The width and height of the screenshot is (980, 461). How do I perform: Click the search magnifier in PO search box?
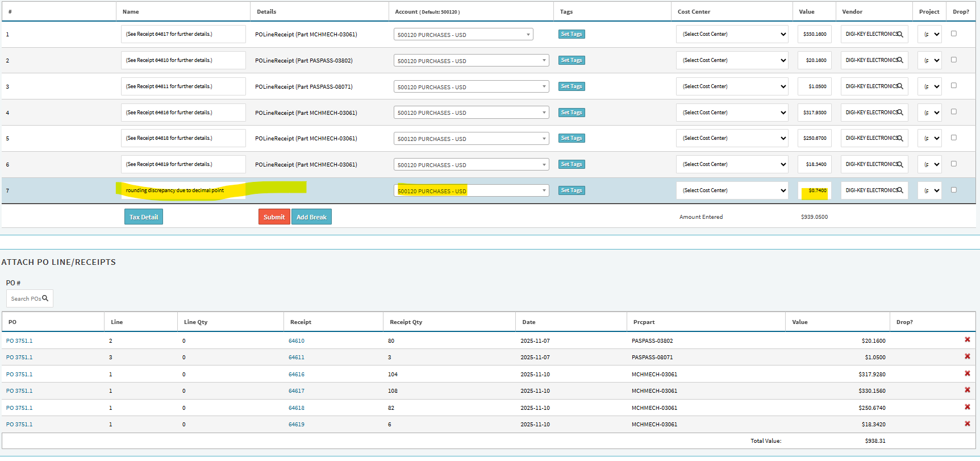click(45, 298)
